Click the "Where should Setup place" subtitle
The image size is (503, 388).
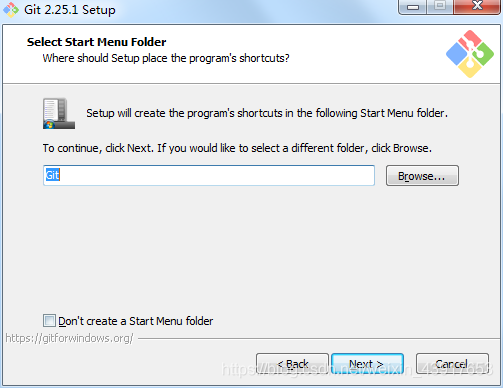pos(166,58)
